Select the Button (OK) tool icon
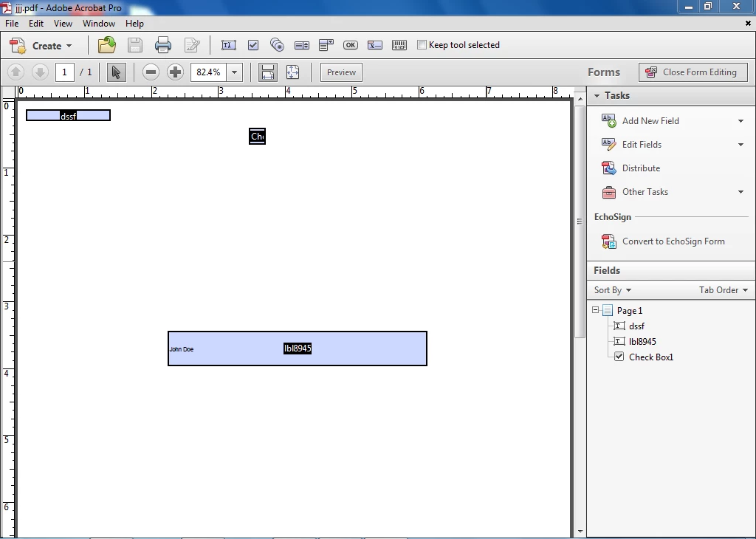756x539 pixels. 351,45
